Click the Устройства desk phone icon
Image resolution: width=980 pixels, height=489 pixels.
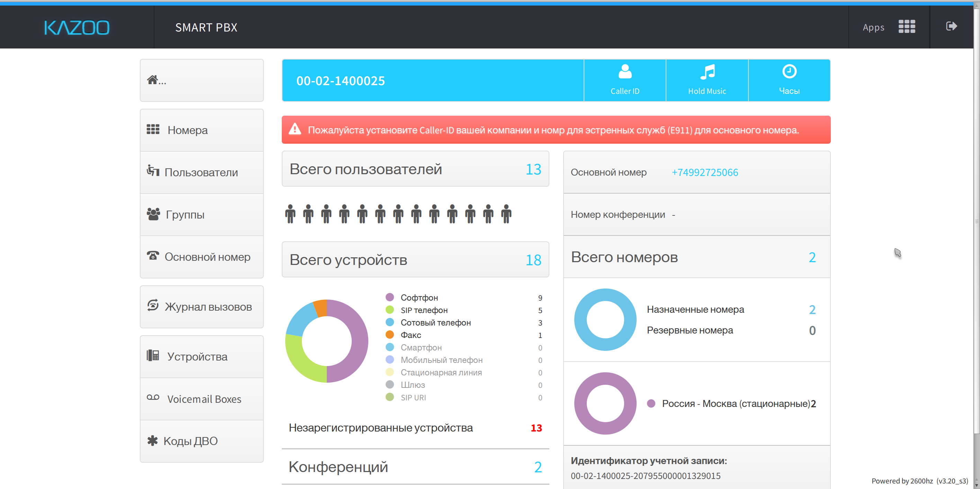click(153, 355)
